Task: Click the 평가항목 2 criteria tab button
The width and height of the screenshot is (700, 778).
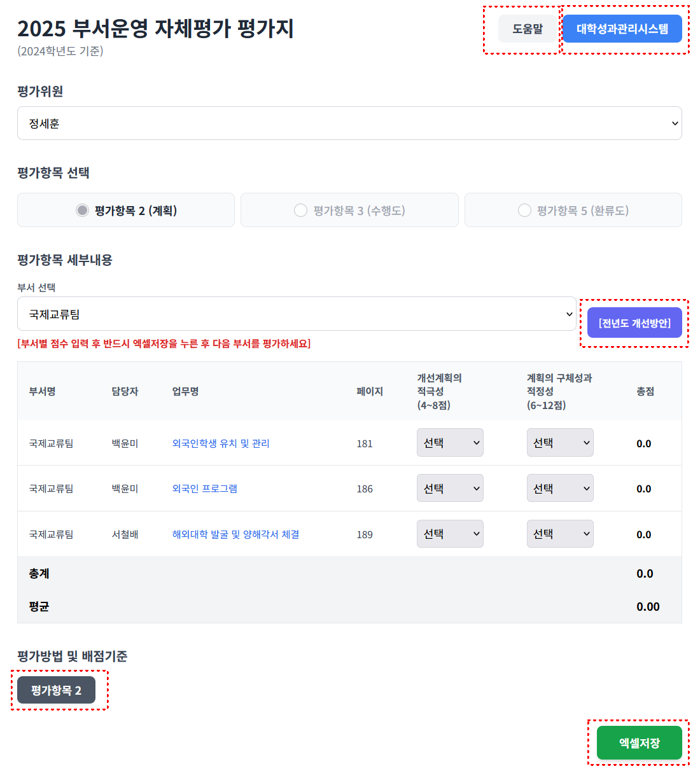Action: [x=56, y=690]
